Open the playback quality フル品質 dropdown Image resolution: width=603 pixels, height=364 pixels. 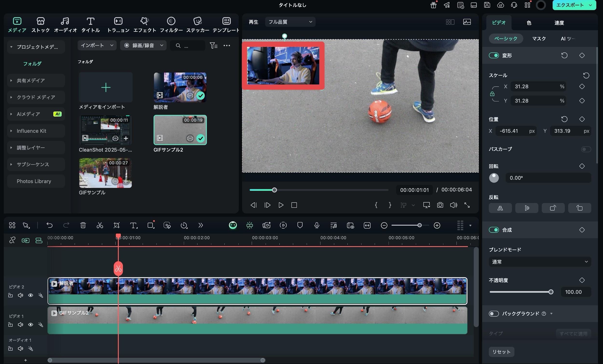pyautogui.click(x=290, y=22)
